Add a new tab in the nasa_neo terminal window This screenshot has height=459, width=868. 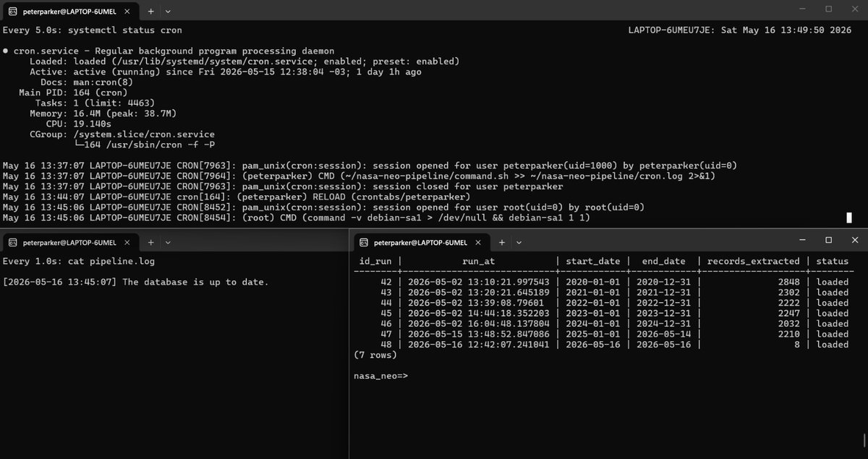coord(503,242)
